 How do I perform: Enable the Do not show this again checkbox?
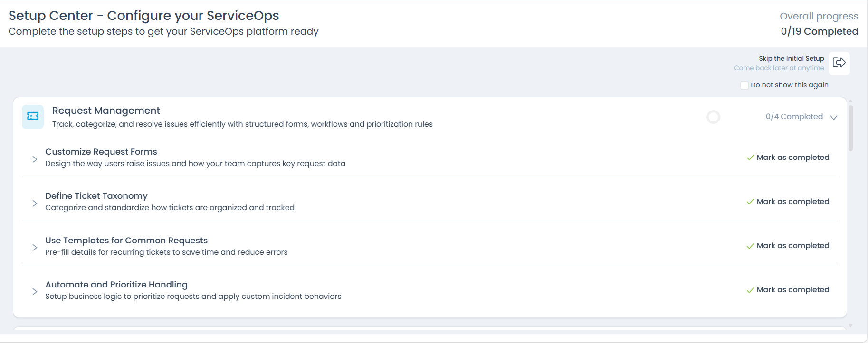click(x=744, y=85)
